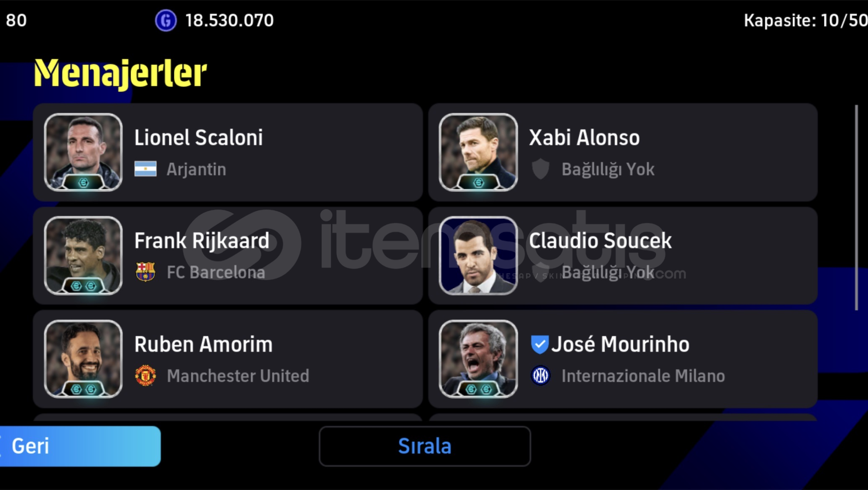Open the Sırala sort options

[425, 446]
